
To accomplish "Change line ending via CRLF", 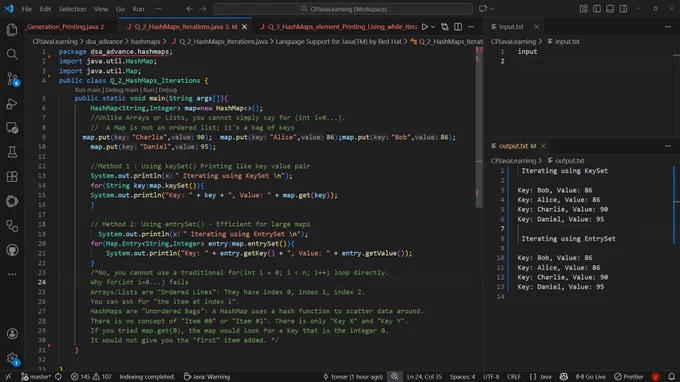I will (x=514, y=376).
